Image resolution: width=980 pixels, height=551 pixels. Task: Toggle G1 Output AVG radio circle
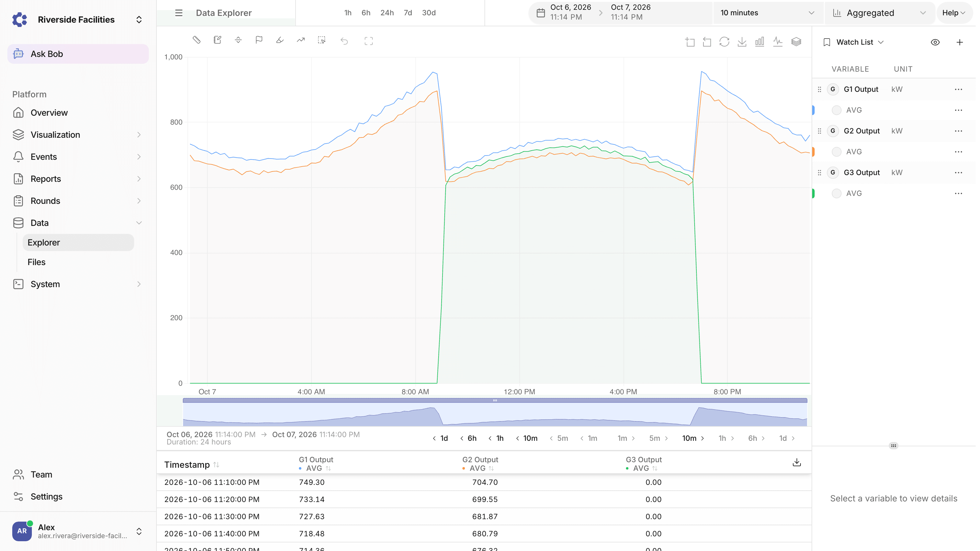pyautogui.click(x=837, y=110)
